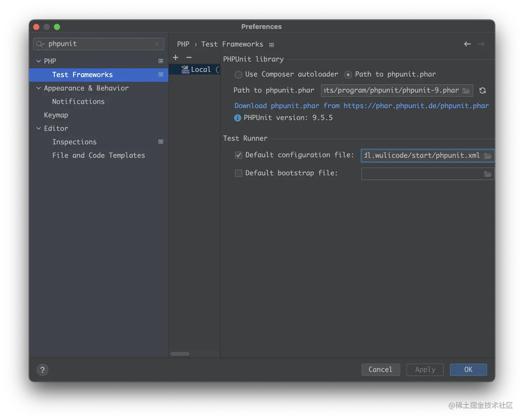Click the Apply button

(425, 370)
